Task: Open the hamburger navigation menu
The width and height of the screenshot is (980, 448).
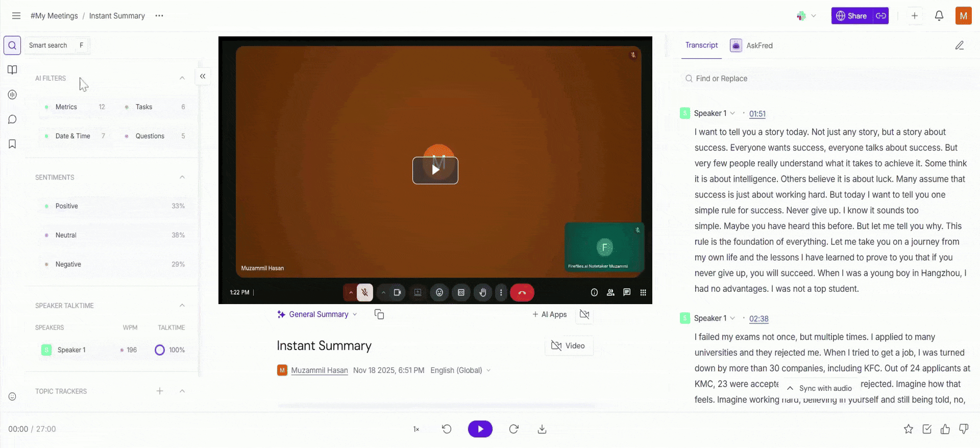Action: (x=16, y=16)
